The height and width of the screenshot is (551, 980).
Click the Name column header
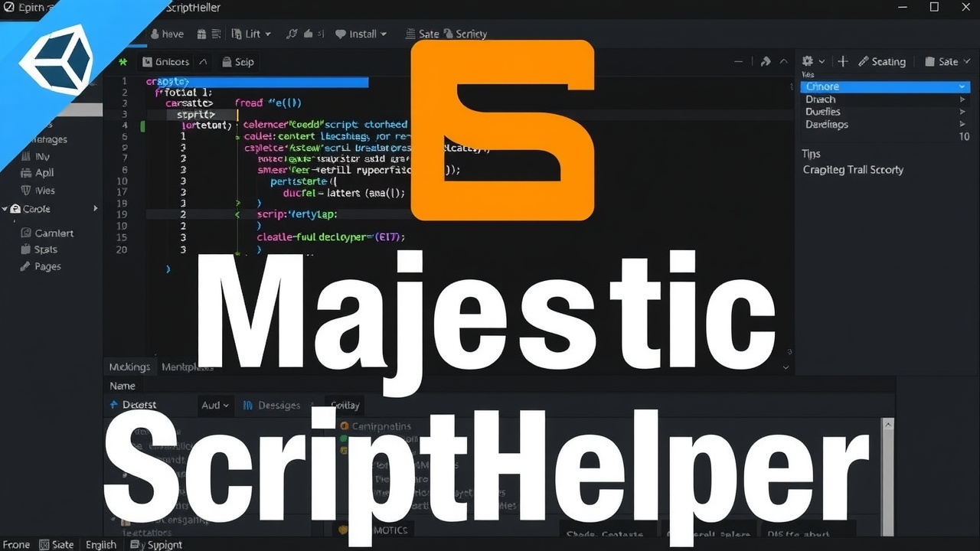click(122, 386)
